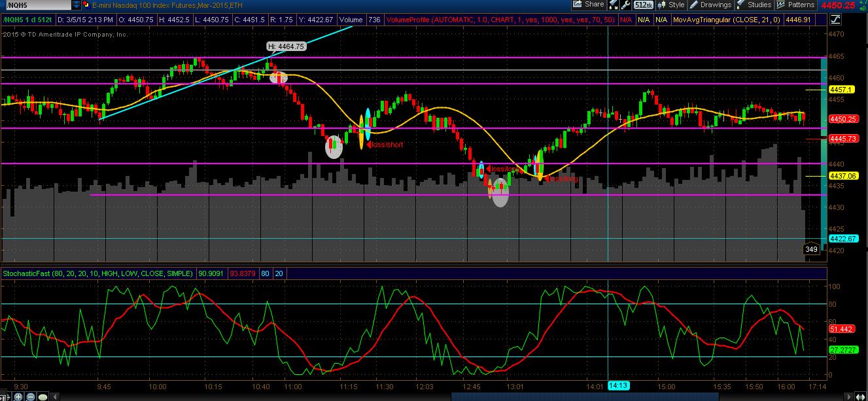Click the StochasticFast study label
868x401 pixels.
pos(97,273)
